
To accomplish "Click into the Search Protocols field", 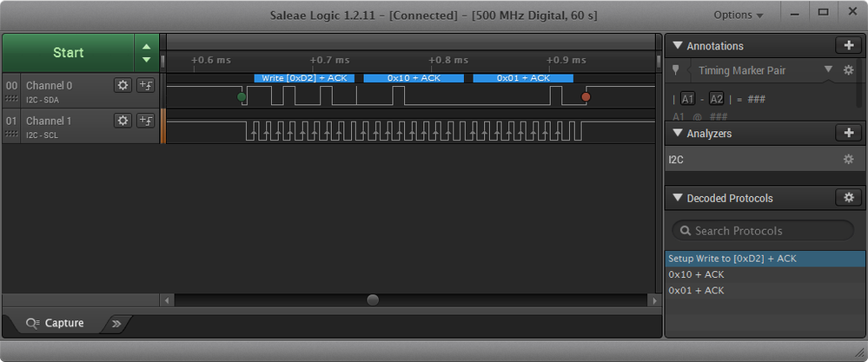I will [763, 230].
